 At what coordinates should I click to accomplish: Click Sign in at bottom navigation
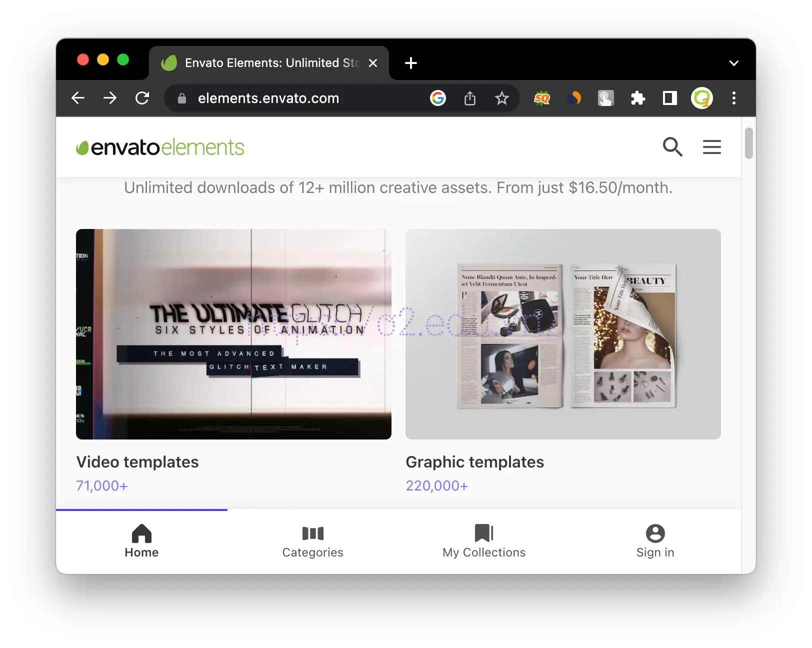(655, 541)
